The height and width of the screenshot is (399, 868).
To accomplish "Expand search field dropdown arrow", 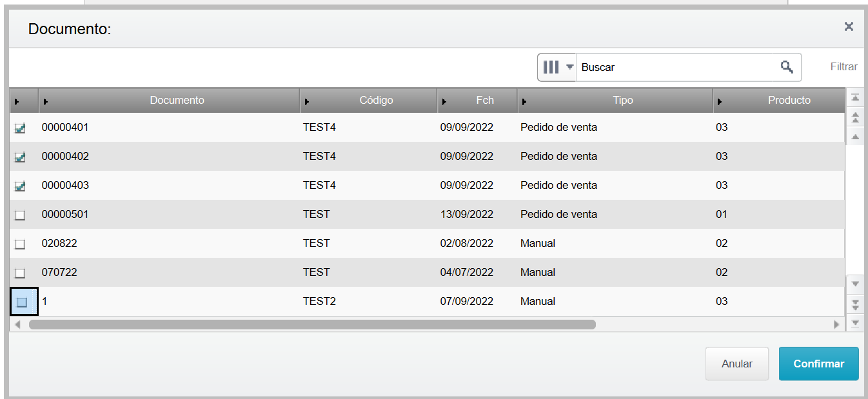I will click(569, 67).
